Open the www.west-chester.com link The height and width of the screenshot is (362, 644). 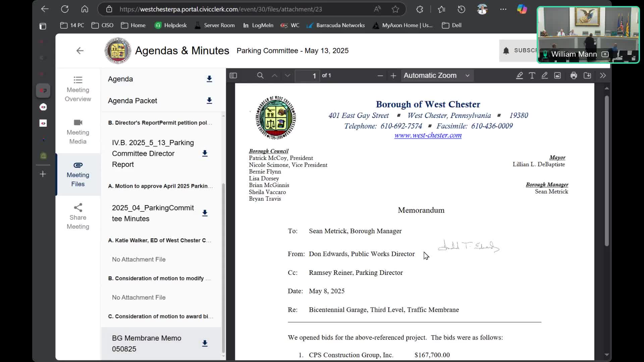[x=428, y=135]
